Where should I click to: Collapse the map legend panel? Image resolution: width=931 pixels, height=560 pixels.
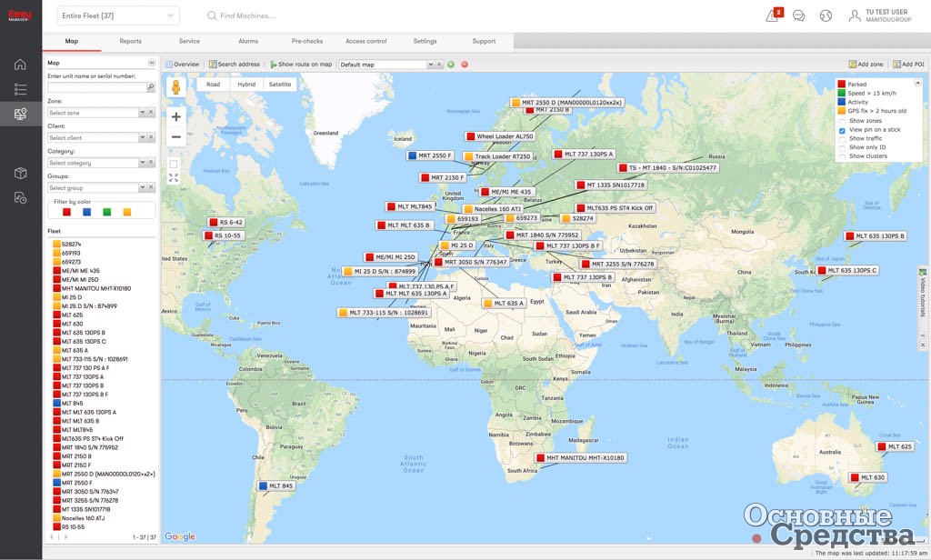pyautogui.click(x=917, y=83)
